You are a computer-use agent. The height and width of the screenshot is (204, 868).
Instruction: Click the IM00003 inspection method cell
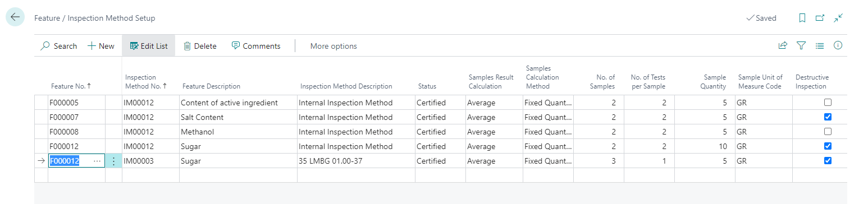pos(150,161)
